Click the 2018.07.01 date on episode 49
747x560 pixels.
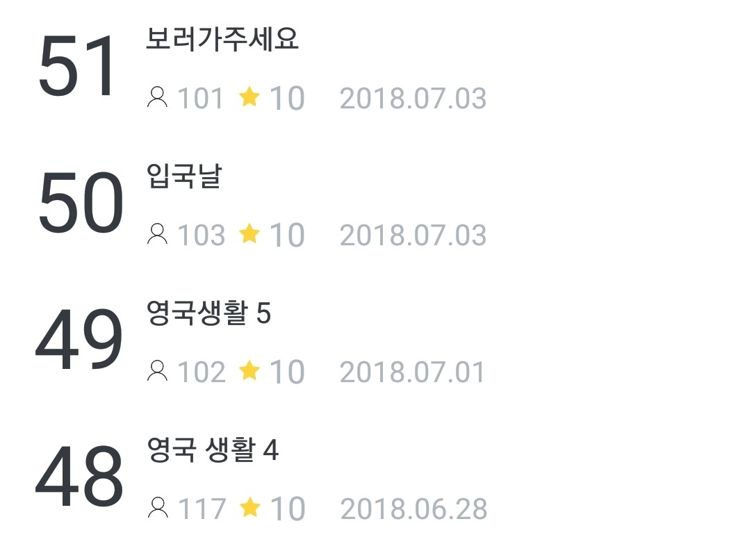coord(413,372)
